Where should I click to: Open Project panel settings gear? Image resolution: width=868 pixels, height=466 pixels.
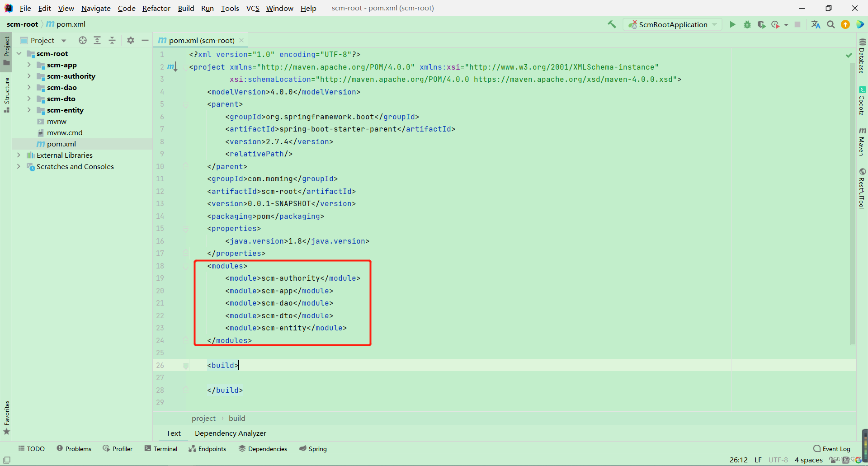131,40
